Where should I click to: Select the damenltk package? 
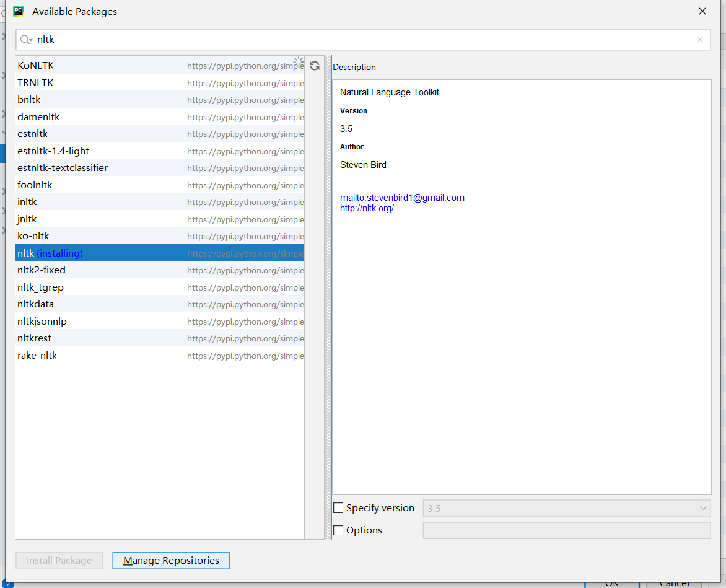(x=160, y=116)
